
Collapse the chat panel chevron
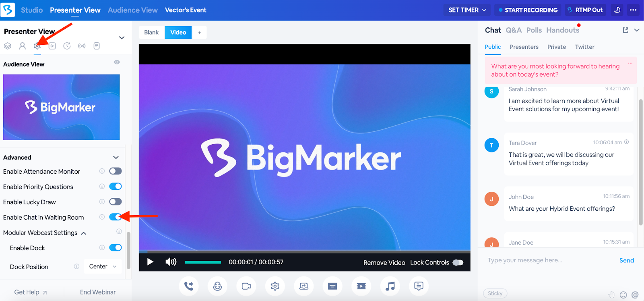point(637,30)
